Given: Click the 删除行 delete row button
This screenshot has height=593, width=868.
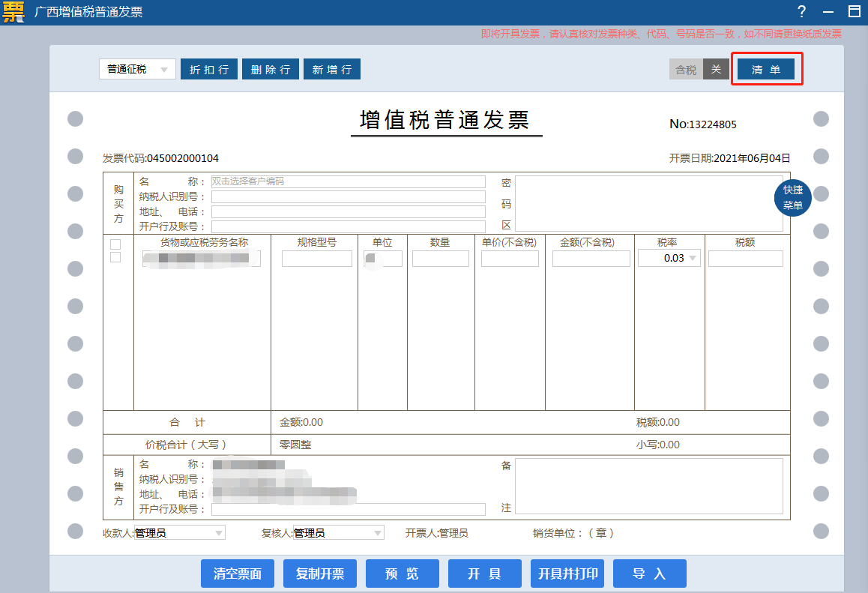Looking at the screenshot, I should pyautogui.click(x=271, y=70).
